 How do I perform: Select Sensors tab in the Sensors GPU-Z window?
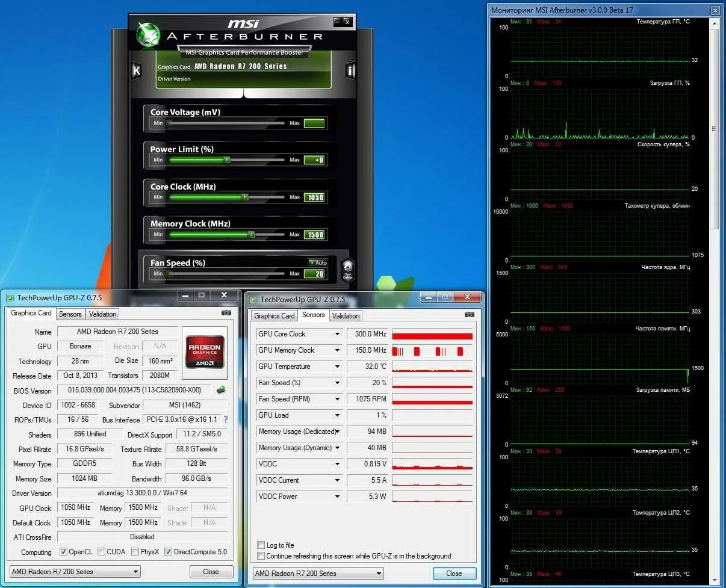point(313,315)
